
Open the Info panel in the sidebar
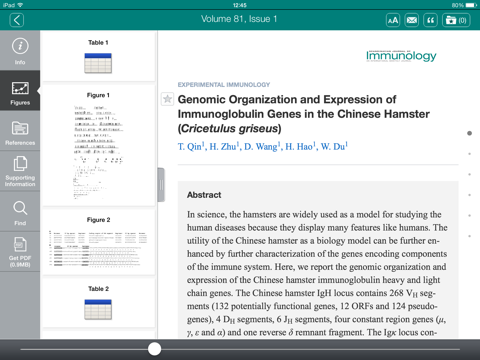[x=20, y=51]
